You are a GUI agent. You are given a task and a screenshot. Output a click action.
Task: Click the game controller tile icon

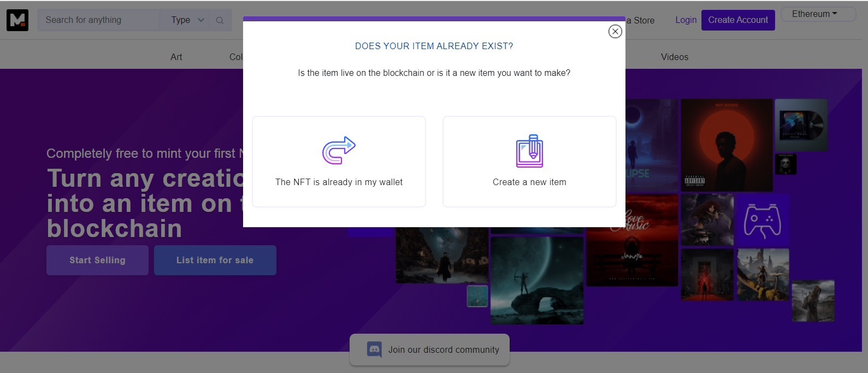point(763,221)
